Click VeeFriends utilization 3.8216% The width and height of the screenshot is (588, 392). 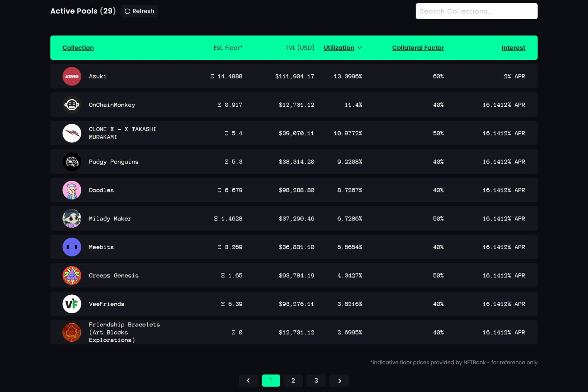pyautogui.click(x=350, y=304)
